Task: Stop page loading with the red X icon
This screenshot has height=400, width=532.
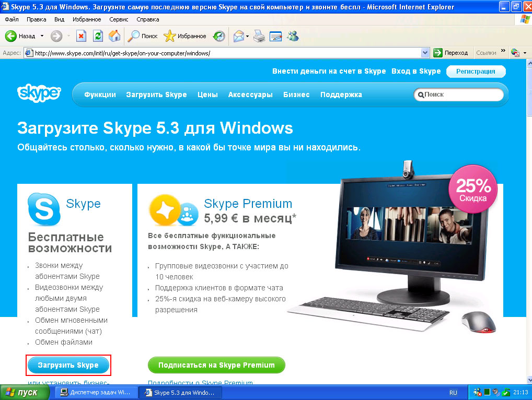Action: tap(81, 36)
